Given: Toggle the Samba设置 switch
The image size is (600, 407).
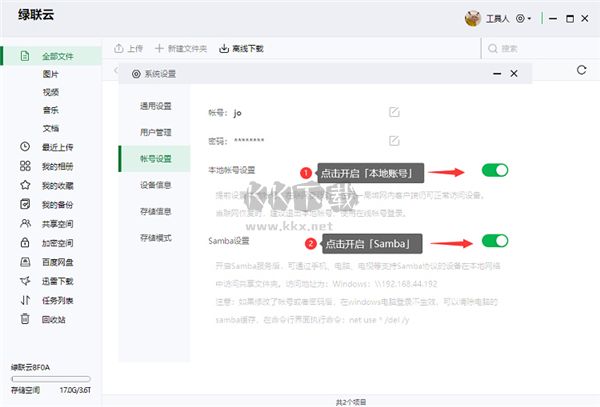Looking at the screenshot, I should tap(495, 241).
